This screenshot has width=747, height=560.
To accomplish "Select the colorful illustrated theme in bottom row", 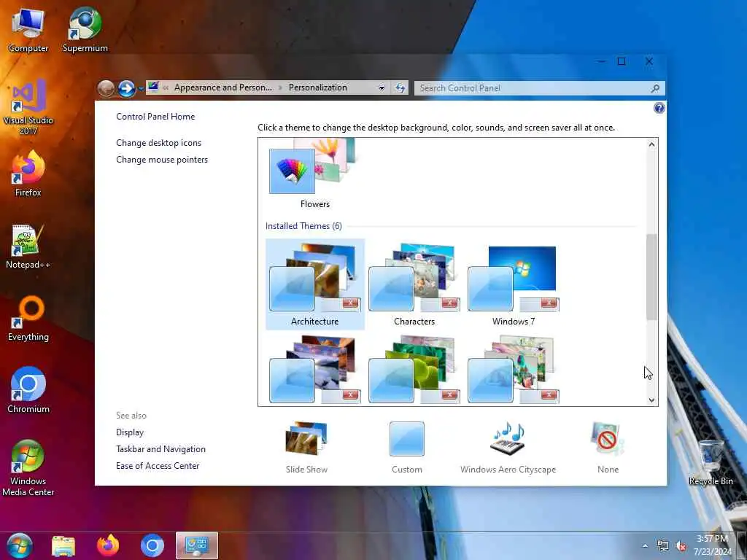I will point(513,370).
